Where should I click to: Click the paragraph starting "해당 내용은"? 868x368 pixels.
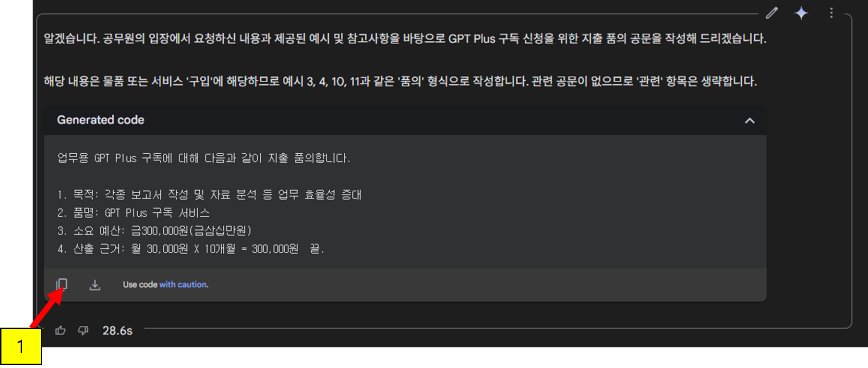click(400, 81)
